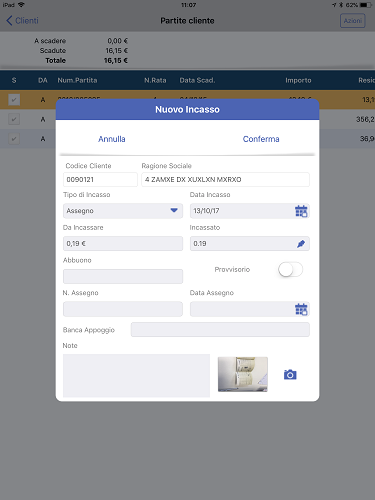
Task: Toggle checkbox on row with residual 36,9
Action: click(x=14, y=139)
